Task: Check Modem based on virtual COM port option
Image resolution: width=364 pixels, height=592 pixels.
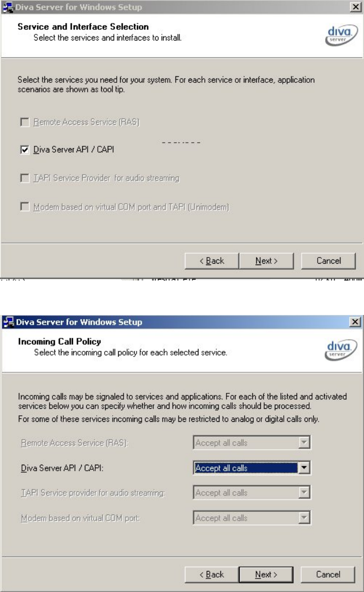Action: click(x=24, y=207)
